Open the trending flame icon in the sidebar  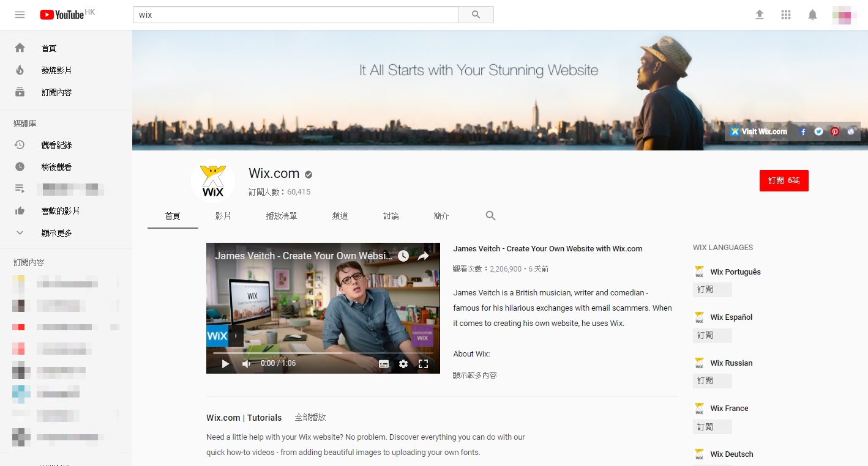(20, 70)
